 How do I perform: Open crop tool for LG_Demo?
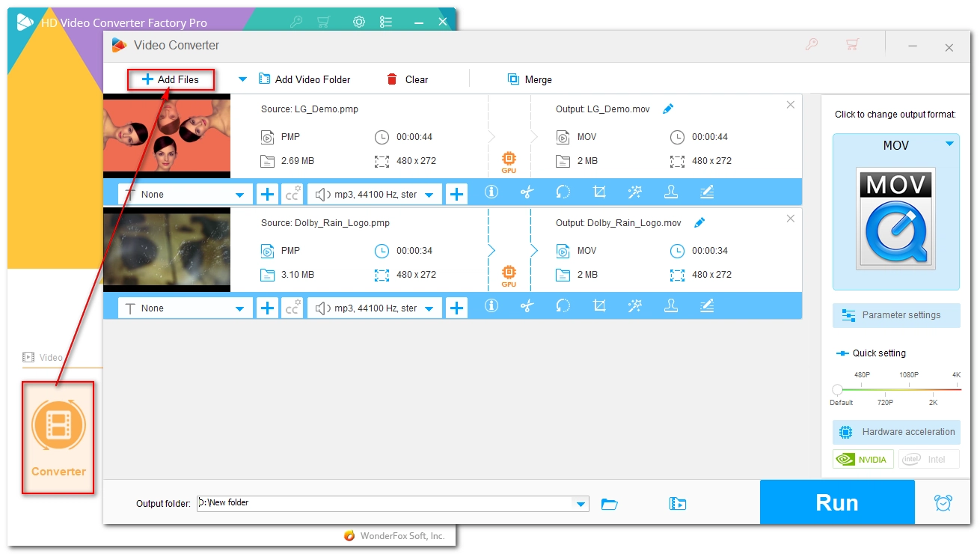coord(599,192)
